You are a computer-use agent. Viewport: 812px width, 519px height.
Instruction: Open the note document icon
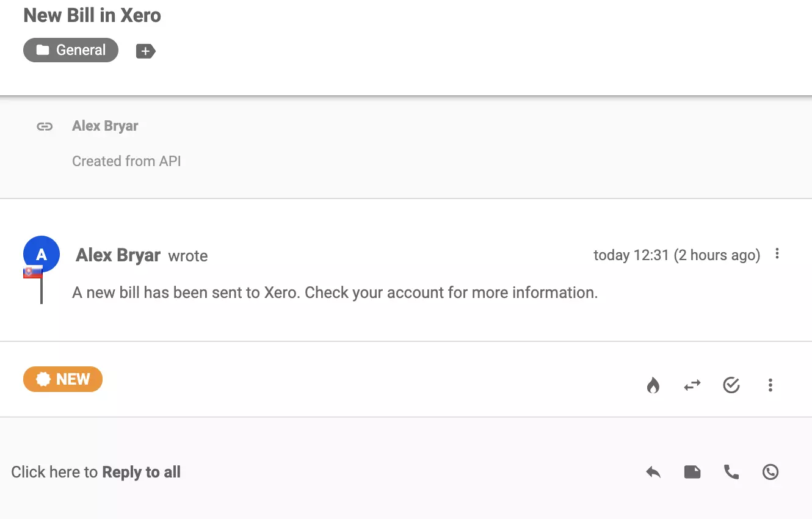692,471
